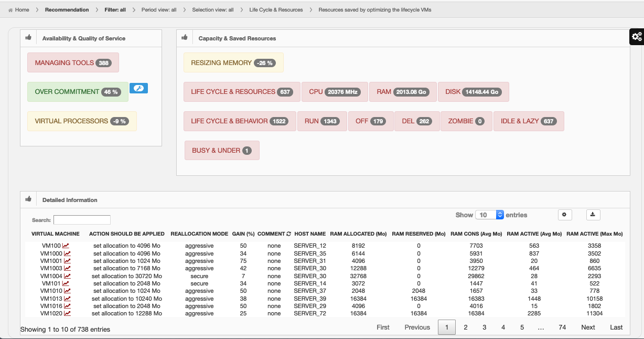Click the VIRTUAL PROCESSORS -9 % badge

tap(82, 121)
